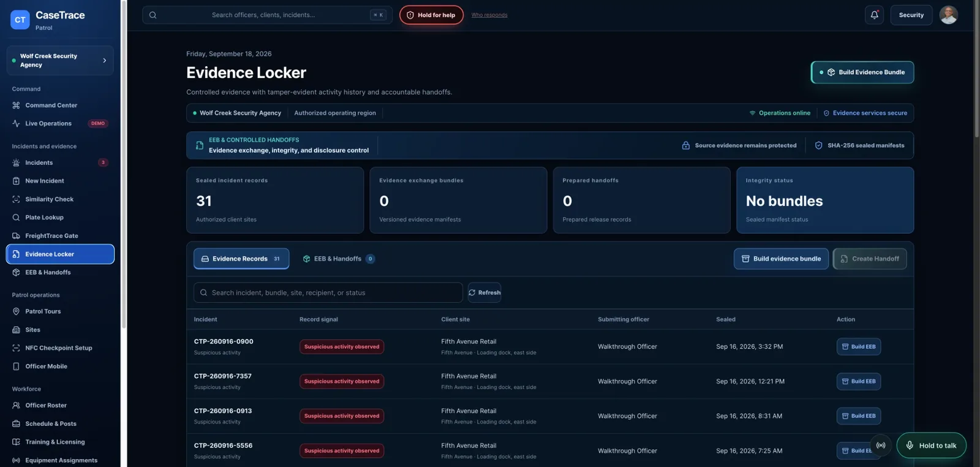Open the notifications bell icon
Viewport: 980px width, 467px height.
[x=874, y=15]
